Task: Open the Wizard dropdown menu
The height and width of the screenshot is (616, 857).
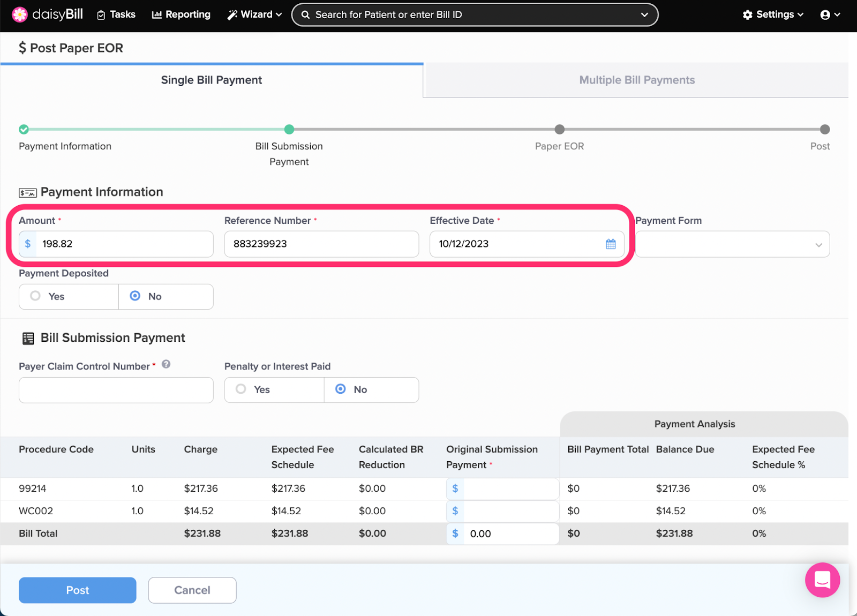Action: (255, 15)
